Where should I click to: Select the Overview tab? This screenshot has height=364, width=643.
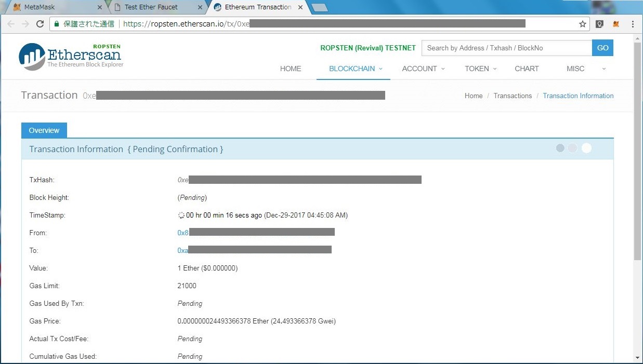(44, 130)
